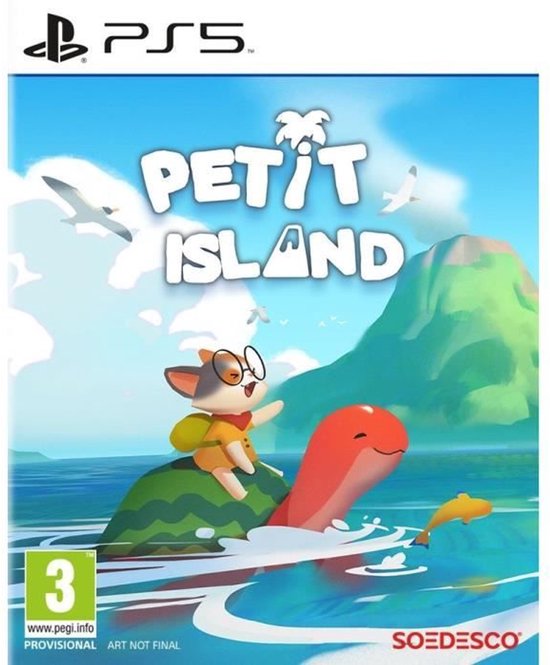Click the PETIT title word

pos(253,178)
